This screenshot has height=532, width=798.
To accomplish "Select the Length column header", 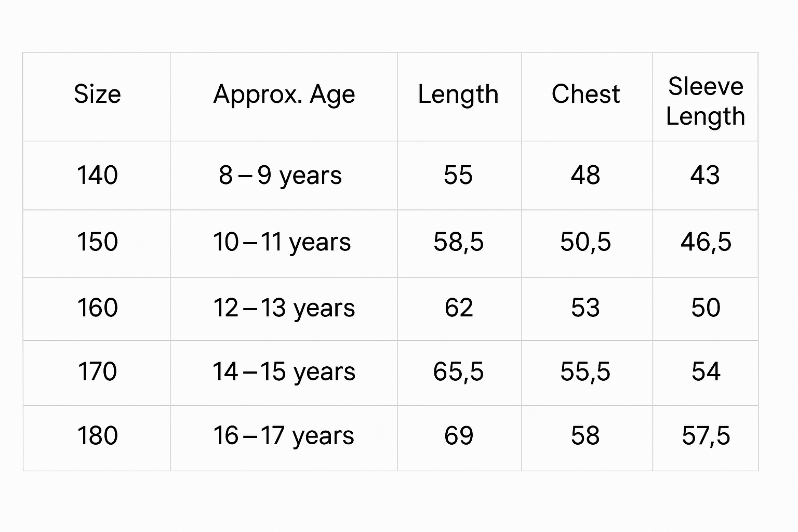I will pyautogui.click(x=458, y=95).
